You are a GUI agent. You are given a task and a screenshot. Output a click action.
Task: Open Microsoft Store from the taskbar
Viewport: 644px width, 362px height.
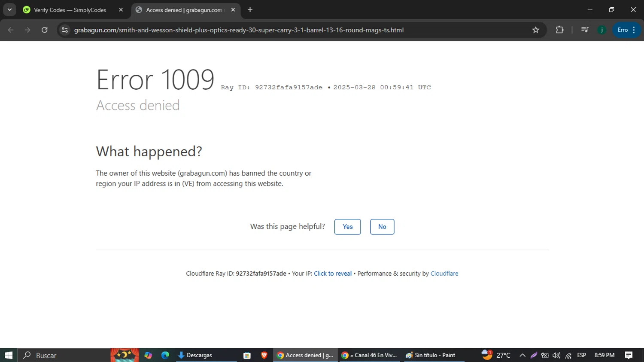[247, 355]
